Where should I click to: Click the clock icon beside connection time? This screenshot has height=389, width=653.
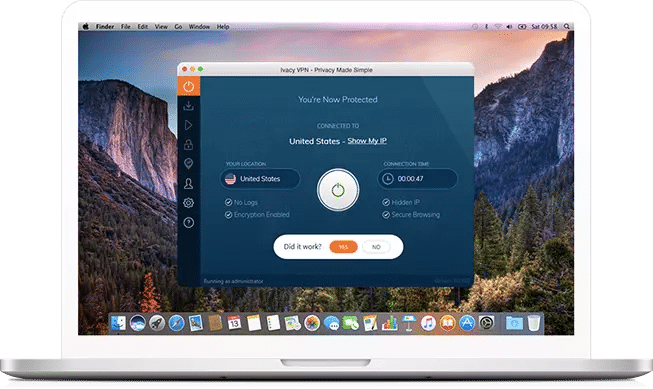(x=388, y=179)
